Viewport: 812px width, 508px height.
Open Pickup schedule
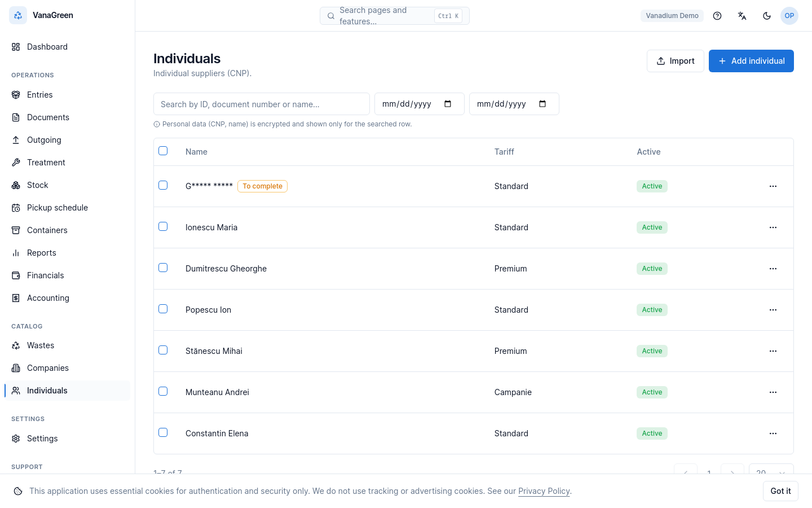click(67, 208)
